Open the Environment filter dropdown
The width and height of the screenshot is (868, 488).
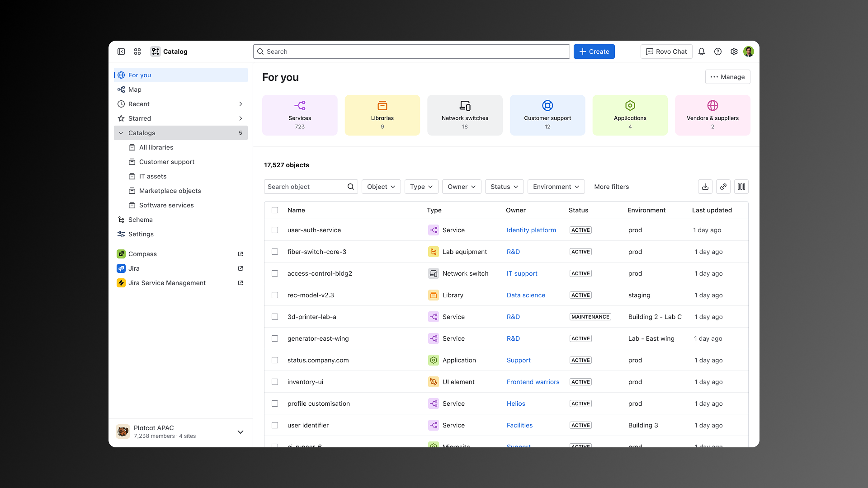point(556,187)
